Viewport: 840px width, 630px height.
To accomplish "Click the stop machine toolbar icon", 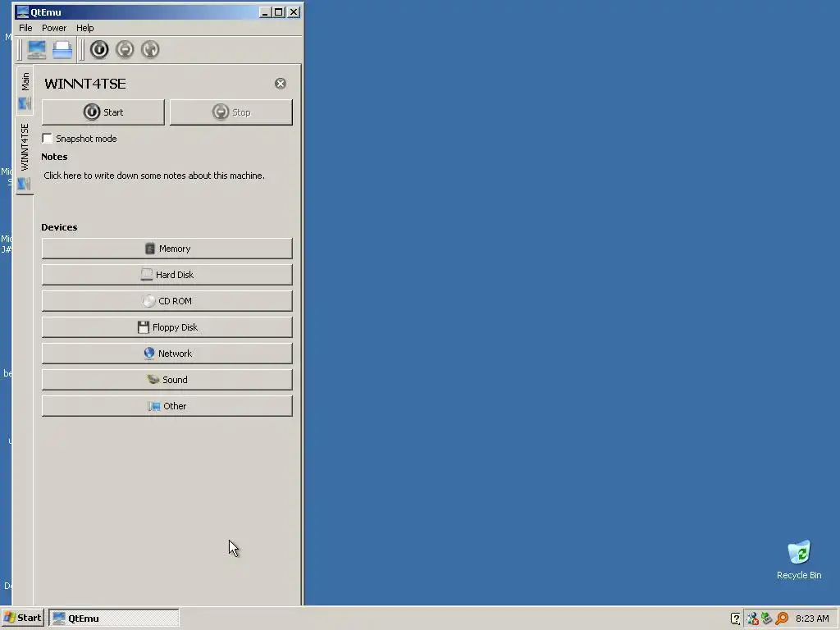I will [125, 50].
